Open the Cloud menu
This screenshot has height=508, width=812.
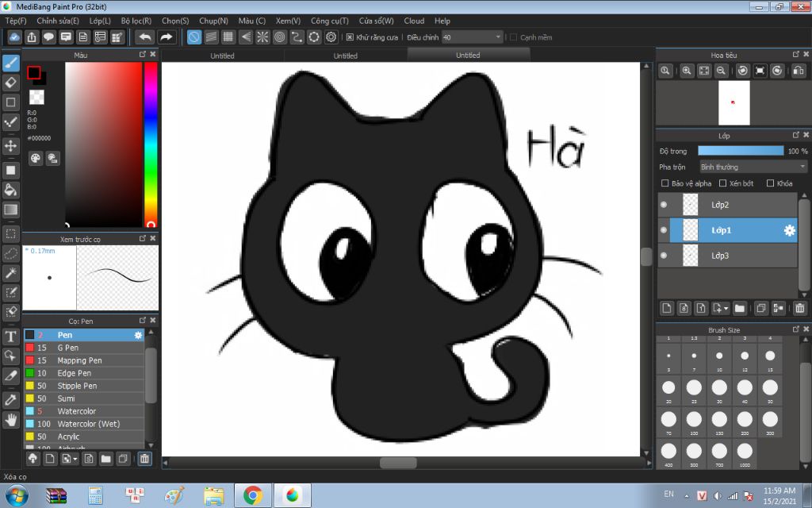tap(414, 21)
